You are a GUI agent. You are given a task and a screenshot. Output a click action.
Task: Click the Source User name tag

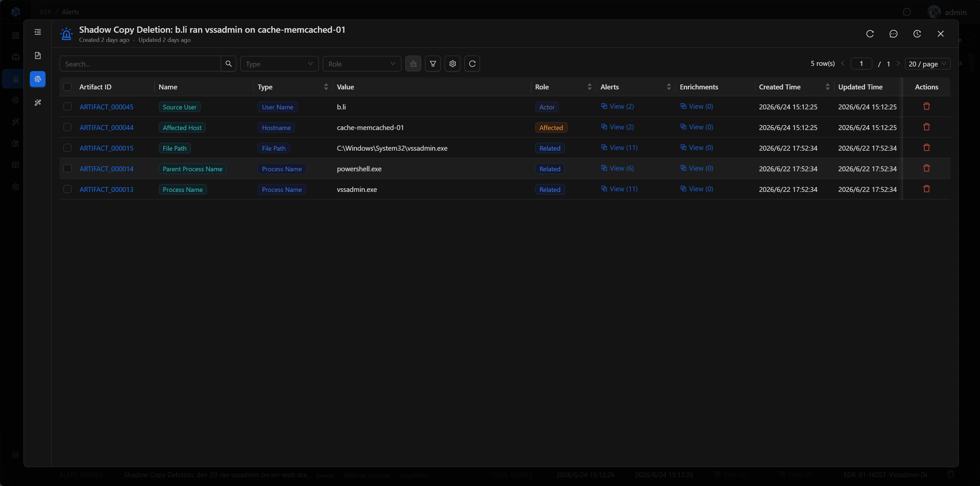[x=179, y=107]
